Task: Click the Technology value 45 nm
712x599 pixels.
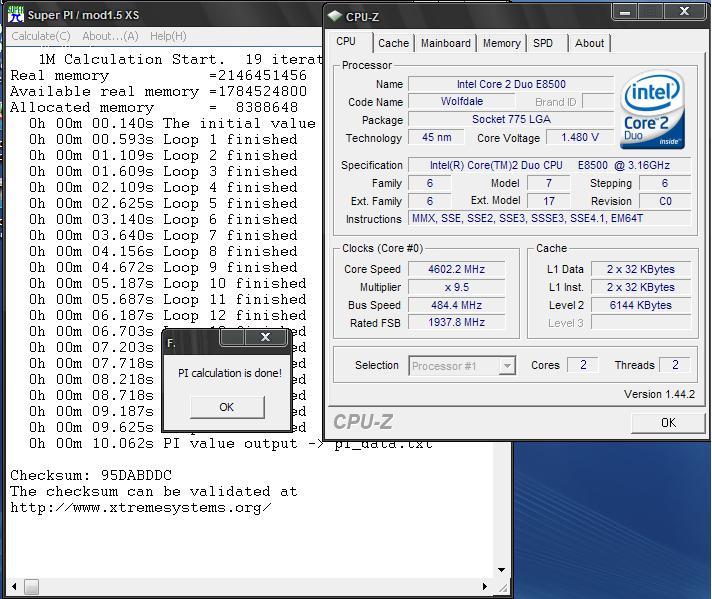Action: [x=436, y=137]
